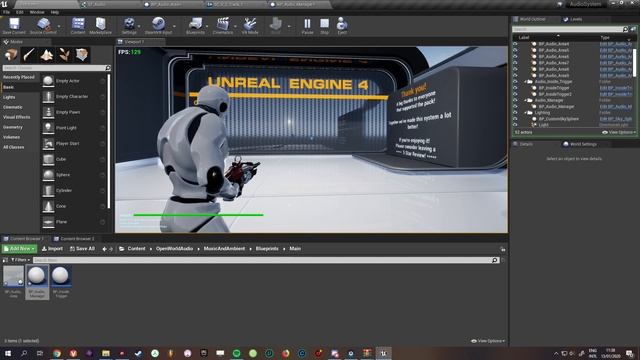Select the Place mode icon in Modes

pos(11,55)
